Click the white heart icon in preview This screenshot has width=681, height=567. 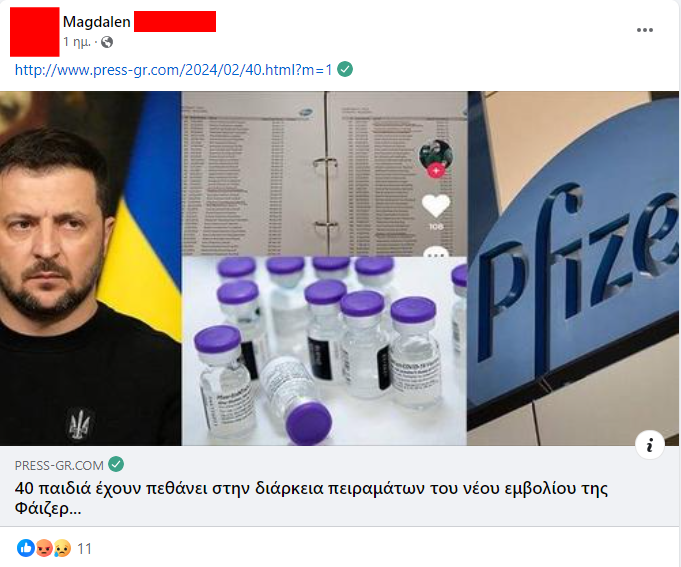436,205
